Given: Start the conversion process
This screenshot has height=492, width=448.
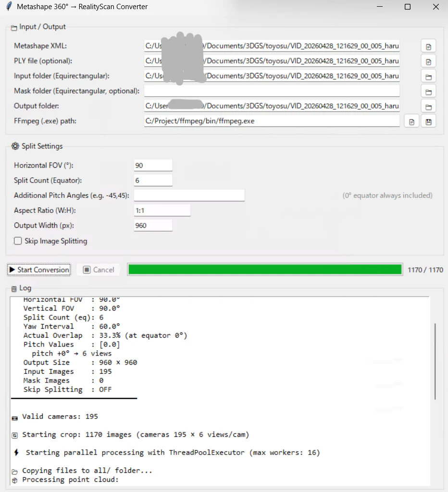Looking at the screenshot, I should click(x=39, y=270).
